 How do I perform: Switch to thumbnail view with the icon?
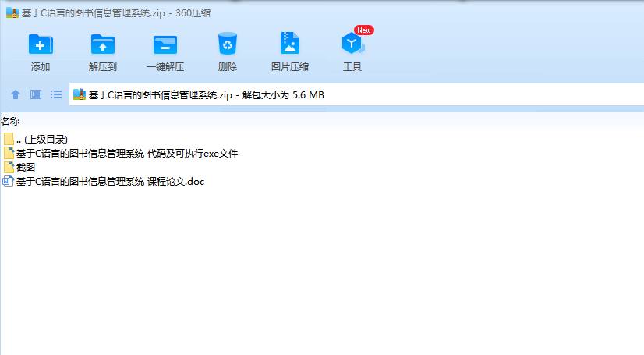(x=36, y=95)
